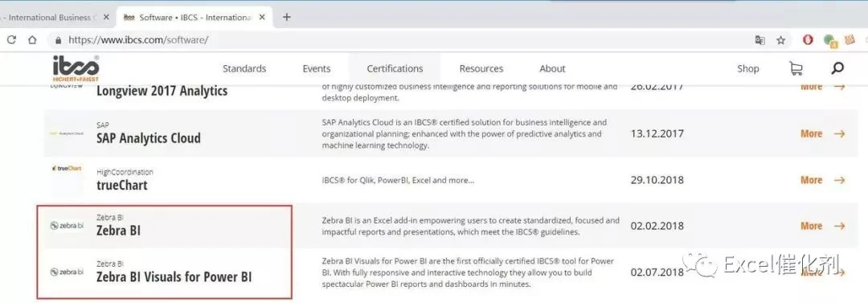Open the Resources menu
The width and height of the screenshot is (868, 303).
point(481,68)
